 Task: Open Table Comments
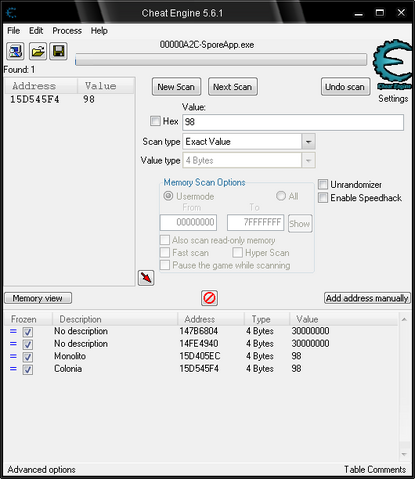click(375, 470)
